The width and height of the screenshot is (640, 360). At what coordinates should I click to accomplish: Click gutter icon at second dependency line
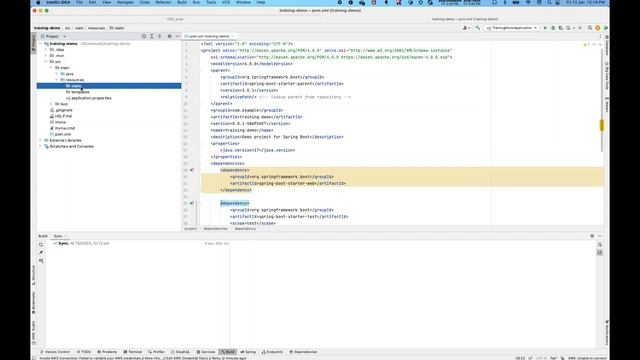[x=191, y=203]
